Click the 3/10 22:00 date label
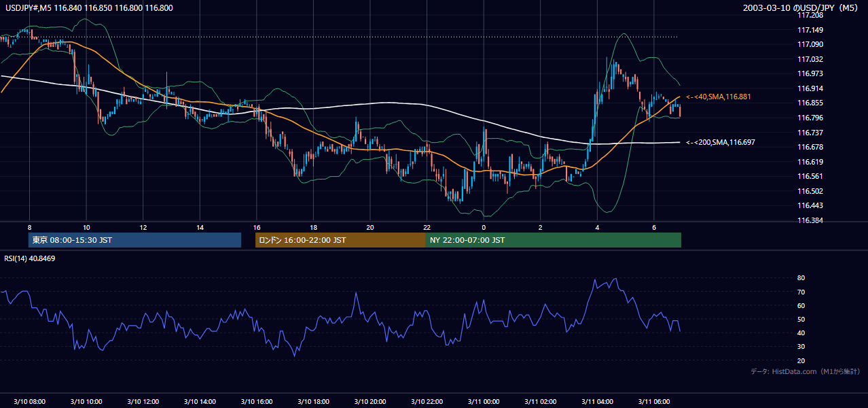 427,401
